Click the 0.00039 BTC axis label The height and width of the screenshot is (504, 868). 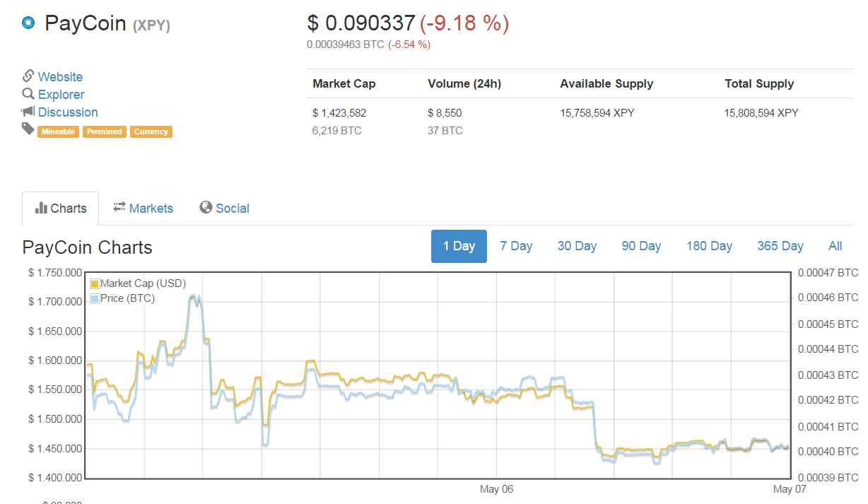point(828,478)
